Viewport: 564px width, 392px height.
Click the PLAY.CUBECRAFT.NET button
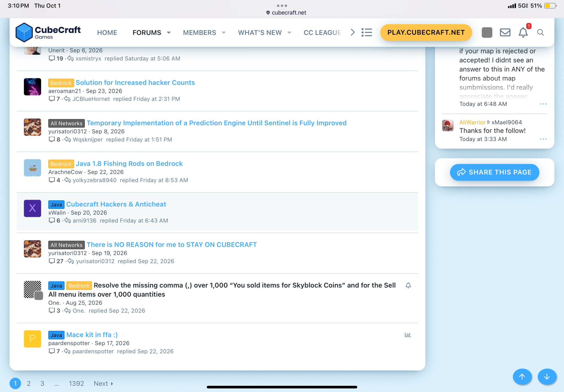click(426, 32)
